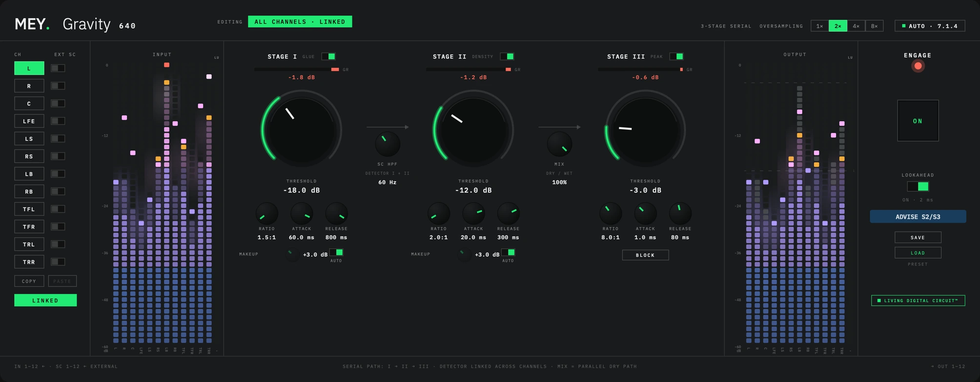980x382 pixels.
Task: Click the Stage I threshold value -18.0 dB
Action: (302, 190)
